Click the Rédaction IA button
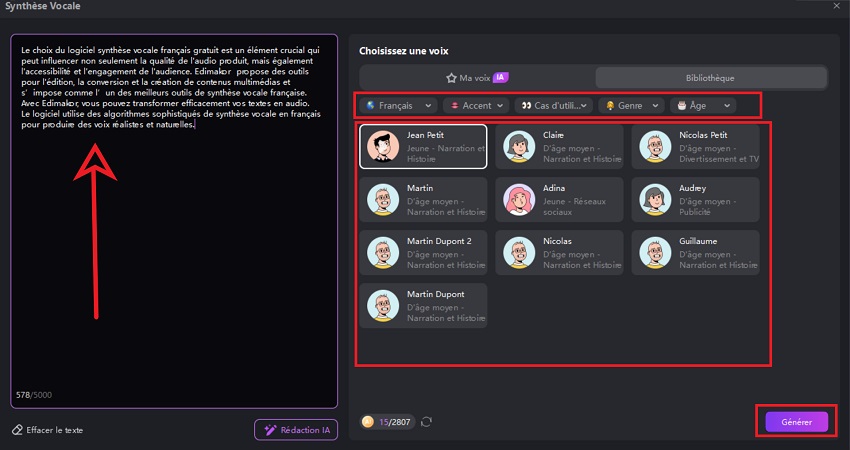Image resolution: width=850 pixels, height=450 pixels. point(296,429)
